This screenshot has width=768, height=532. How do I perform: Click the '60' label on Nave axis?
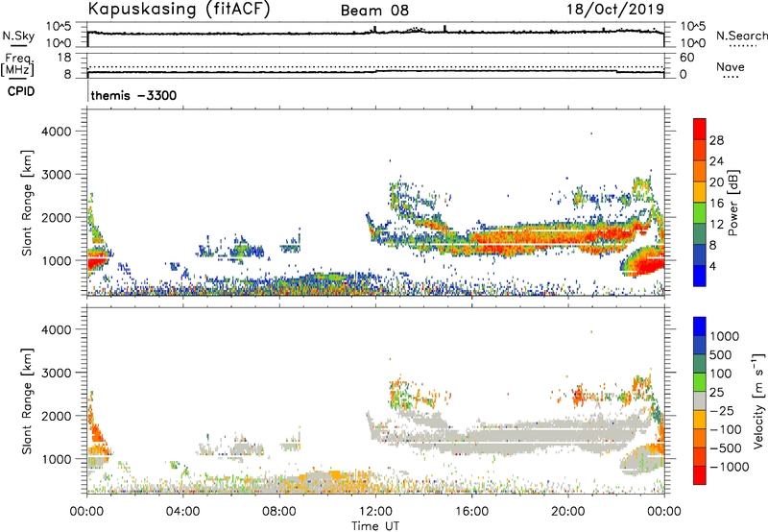(x=686, y=58)
